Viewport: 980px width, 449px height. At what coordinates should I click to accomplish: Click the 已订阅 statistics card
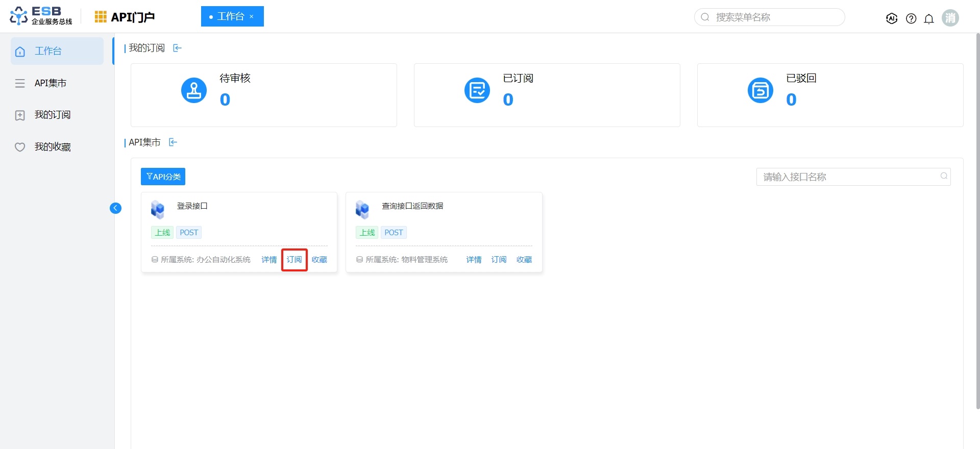click(x=547, y=95)
